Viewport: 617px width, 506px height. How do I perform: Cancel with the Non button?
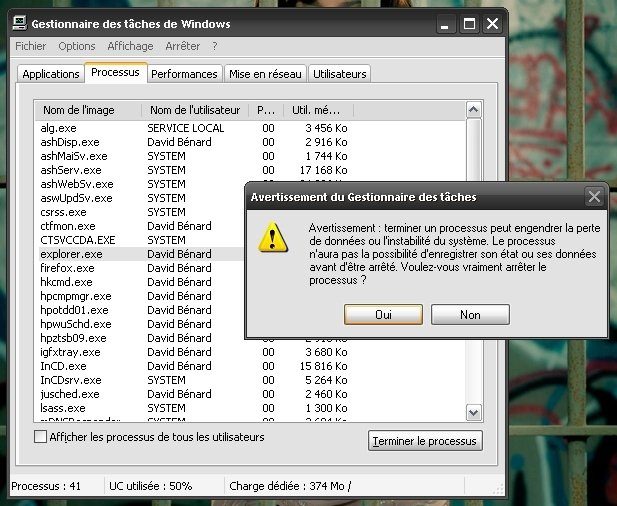click(470, 314)
